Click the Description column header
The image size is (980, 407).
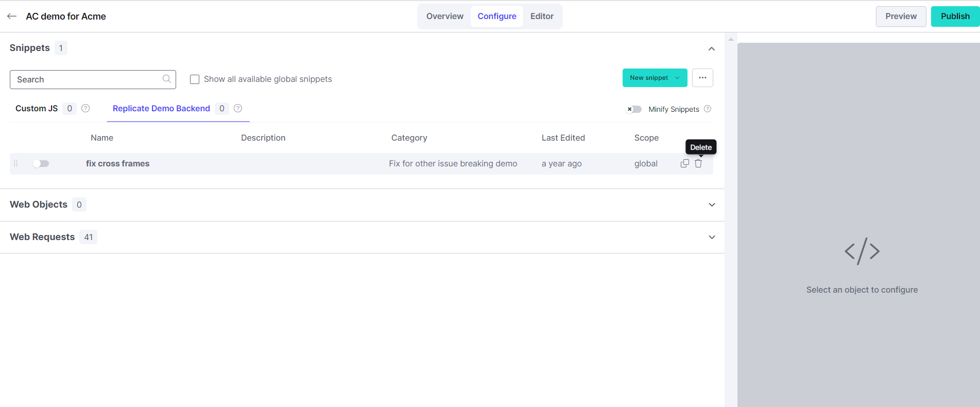click(x=263, y=138)
